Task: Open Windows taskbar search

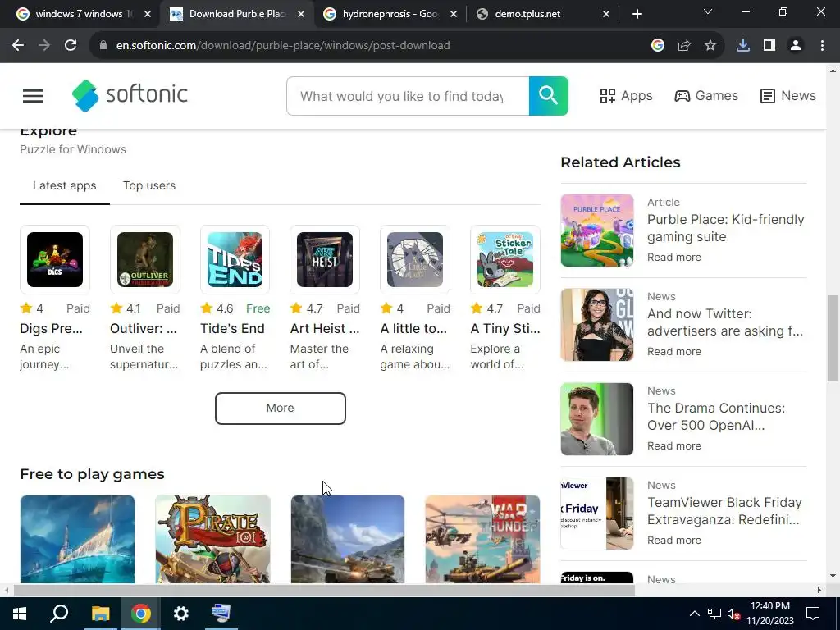Action: pos(59,614)
